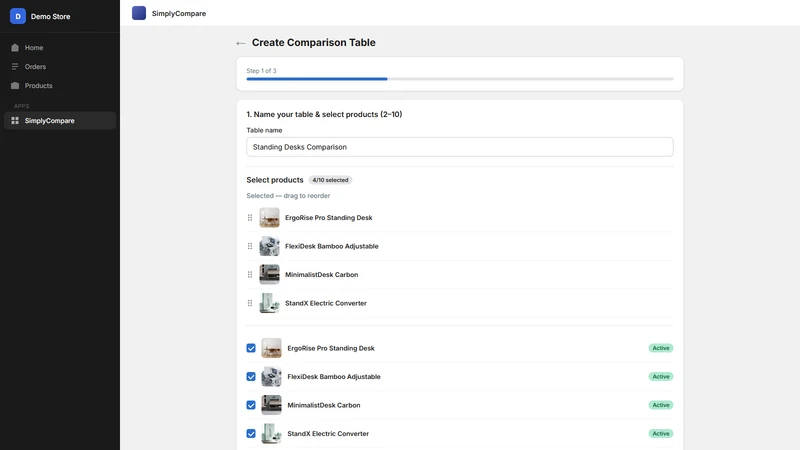Image resolution: width=800 pixels, height=450 pixels.
Task: Grab the drag handle for FlexiDesk Bamboo Adjustable
Action: point(250,246)
